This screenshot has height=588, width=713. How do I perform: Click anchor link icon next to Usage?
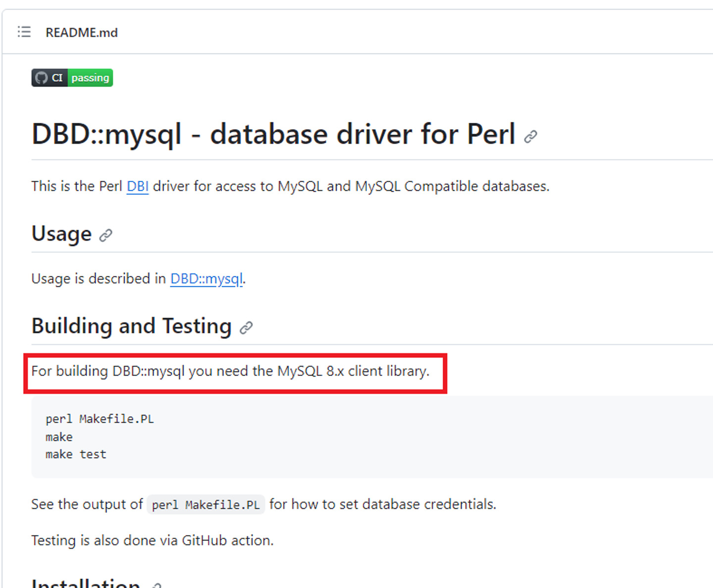click(x=105, y=235)
